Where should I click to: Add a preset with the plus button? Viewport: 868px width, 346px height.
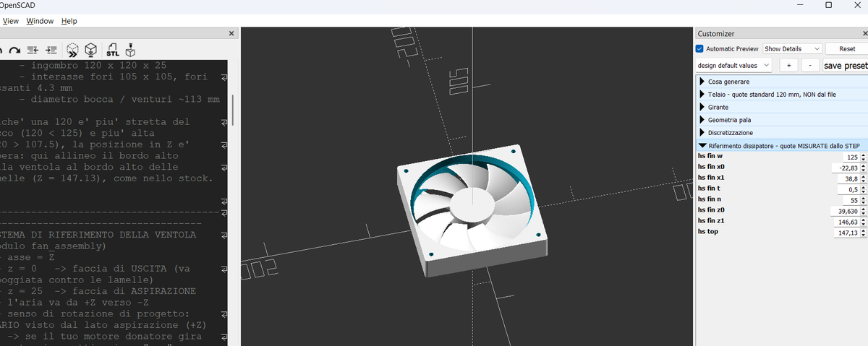pos(788,65)
